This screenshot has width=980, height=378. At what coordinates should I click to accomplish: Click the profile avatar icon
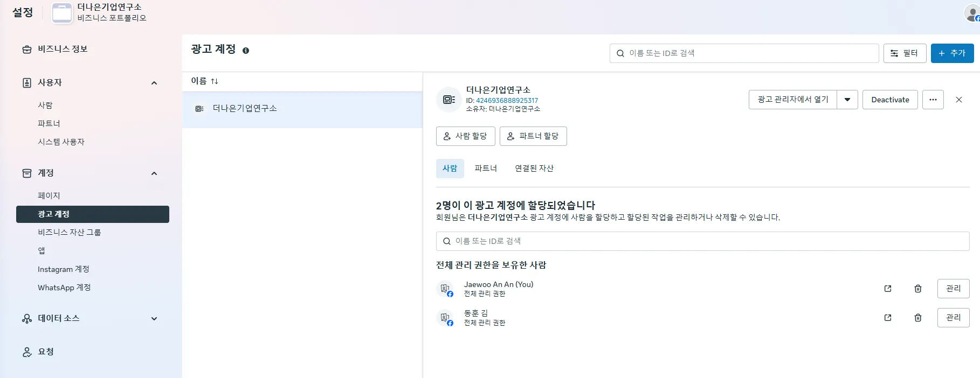point(972,13)
